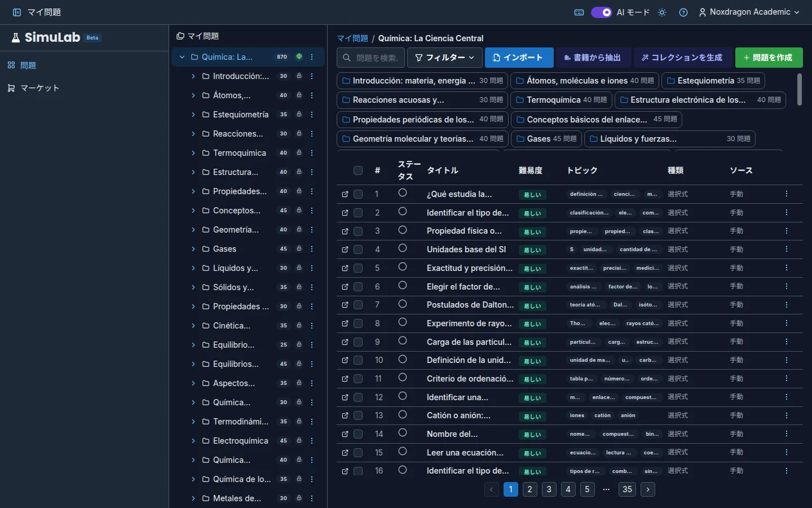Click green globe icon on Química: La... folder
The image size is (812, 508).
click(x=299, y=57)
